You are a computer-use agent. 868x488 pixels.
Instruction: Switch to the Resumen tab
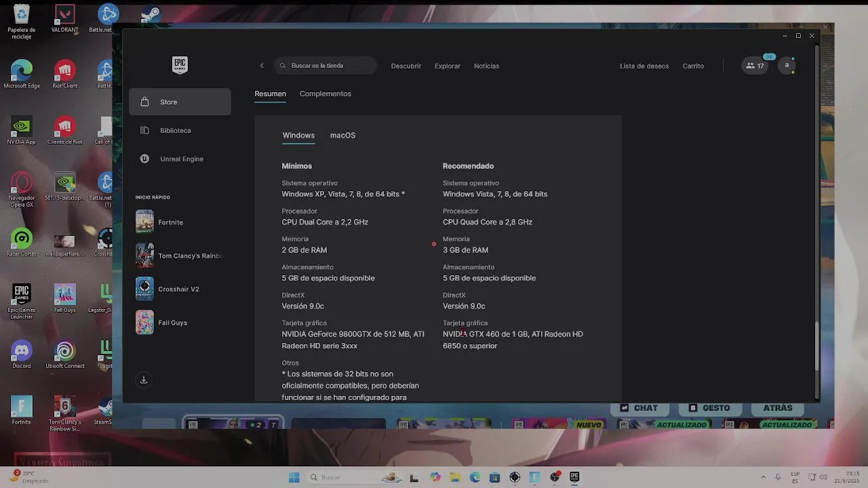pyautogui.click(x=270, y=94)
